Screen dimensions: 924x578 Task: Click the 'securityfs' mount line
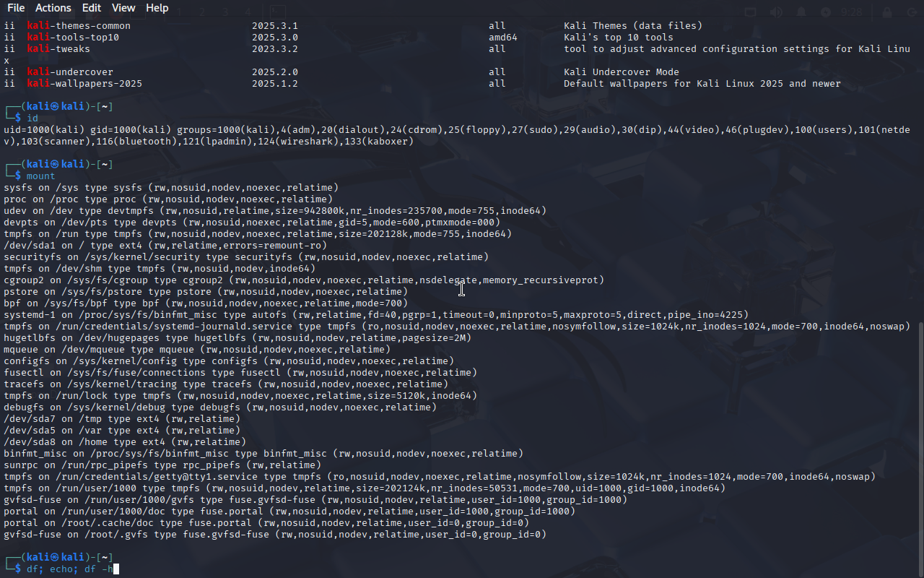pyautogui.click(x=246, y=257)
